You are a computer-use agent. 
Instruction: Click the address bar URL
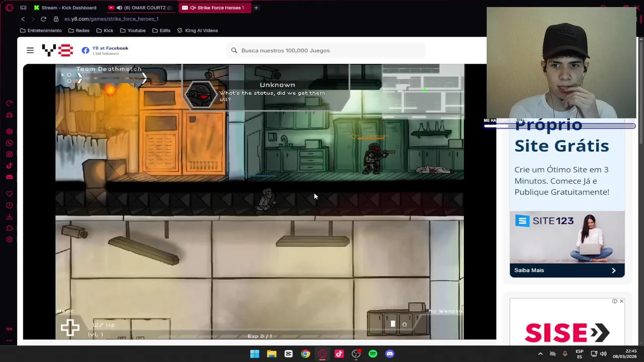pyautogui.click(x=111, y=19)
